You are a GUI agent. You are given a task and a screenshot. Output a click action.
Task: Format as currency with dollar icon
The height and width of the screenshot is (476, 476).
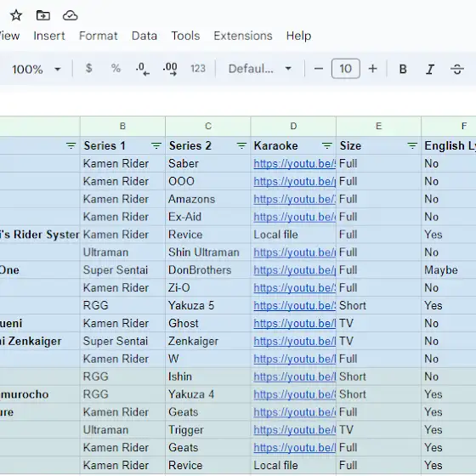point(88,68)
